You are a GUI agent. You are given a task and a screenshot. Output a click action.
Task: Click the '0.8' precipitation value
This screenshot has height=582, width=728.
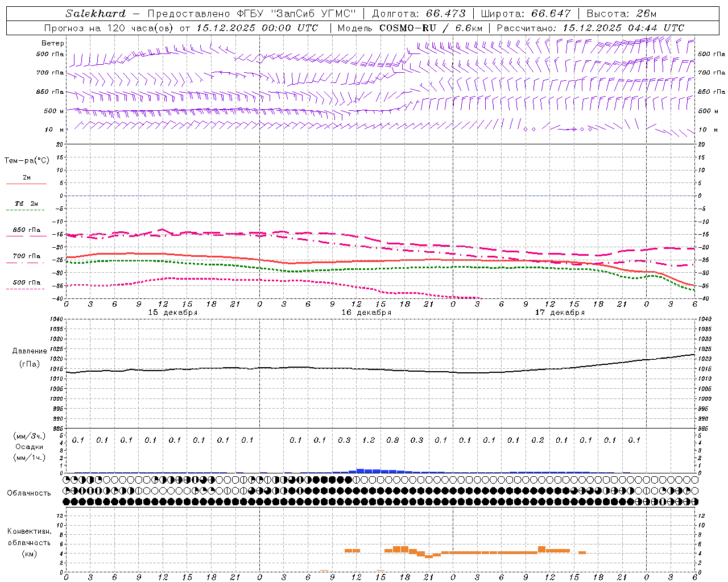click(x=392, y=440)
